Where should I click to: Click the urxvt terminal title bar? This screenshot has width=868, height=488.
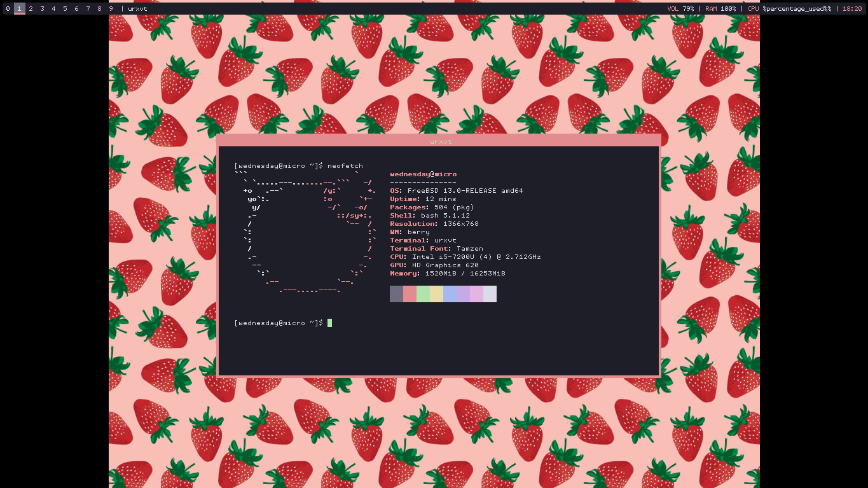pyautogui.click(x=439, y=141)
